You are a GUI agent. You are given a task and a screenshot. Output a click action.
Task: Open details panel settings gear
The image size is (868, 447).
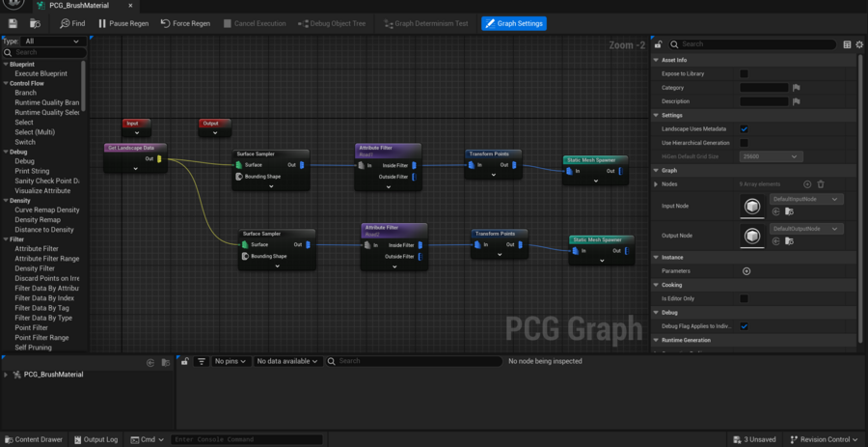click(859, 44)
